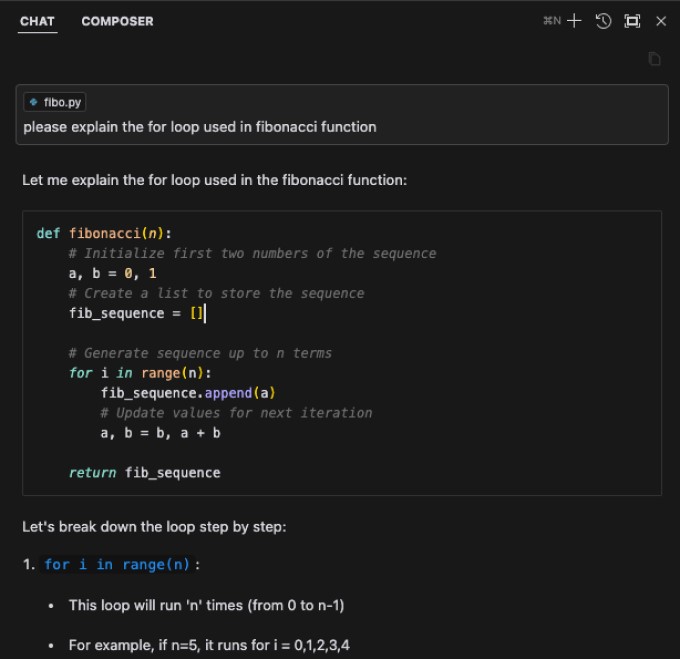Click the "Let's break down the loop" sentence
Screen dimensions: 680x659
click(154, 527)
